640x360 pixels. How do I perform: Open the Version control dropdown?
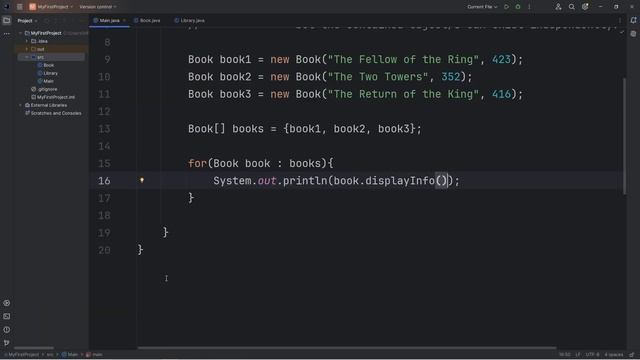98,7
